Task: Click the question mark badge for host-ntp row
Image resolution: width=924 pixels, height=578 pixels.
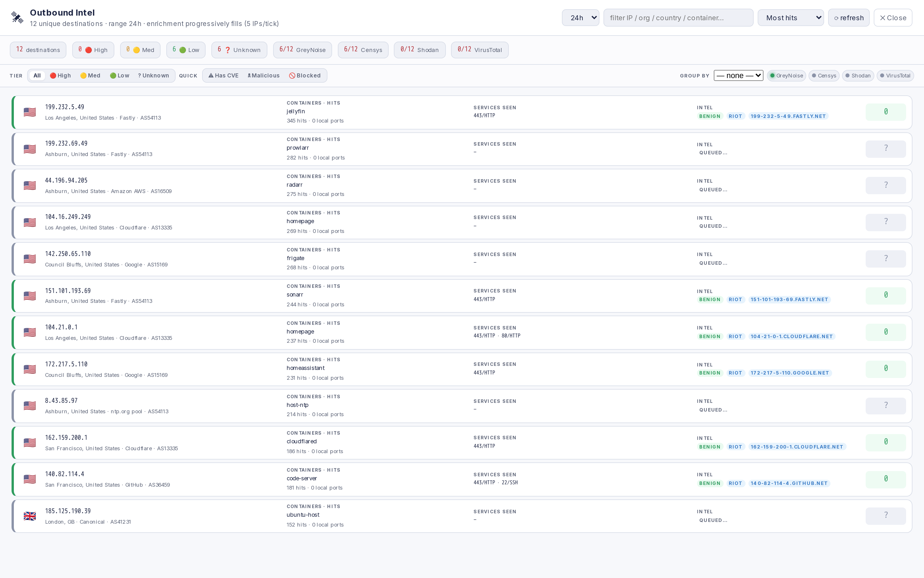Action: tap(885, 405)
